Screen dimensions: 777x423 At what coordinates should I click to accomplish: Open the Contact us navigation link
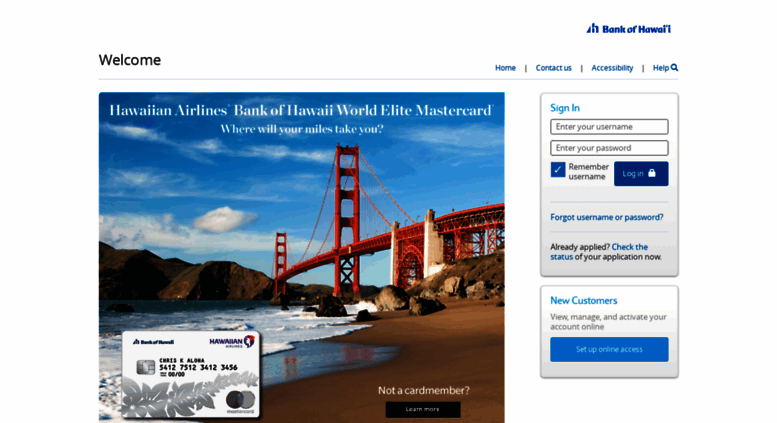554,68
